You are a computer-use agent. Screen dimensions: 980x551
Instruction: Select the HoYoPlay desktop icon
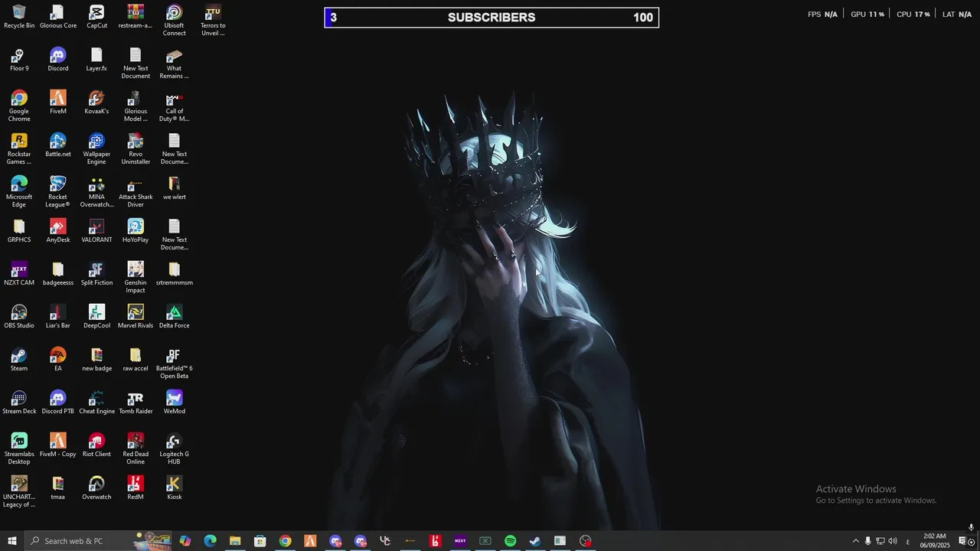(136, 231)
